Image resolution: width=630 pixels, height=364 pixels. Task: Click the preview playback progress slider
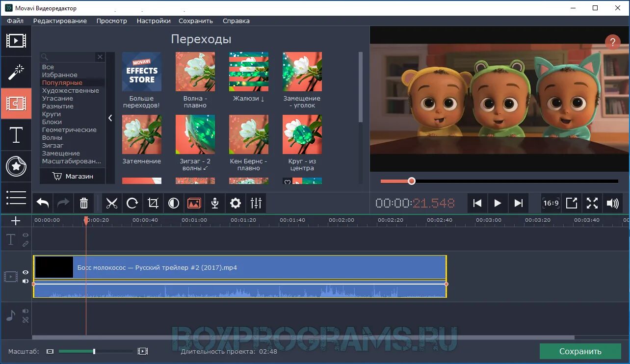499,181
